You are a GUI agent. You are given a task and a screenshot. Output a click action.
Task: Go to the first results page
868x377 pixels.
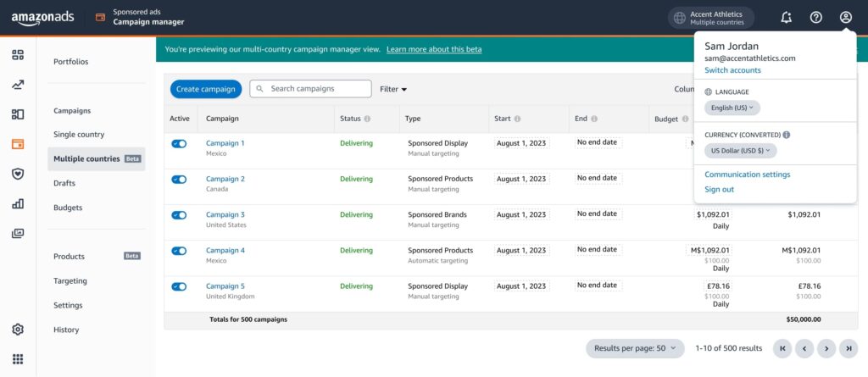[782, 348]
